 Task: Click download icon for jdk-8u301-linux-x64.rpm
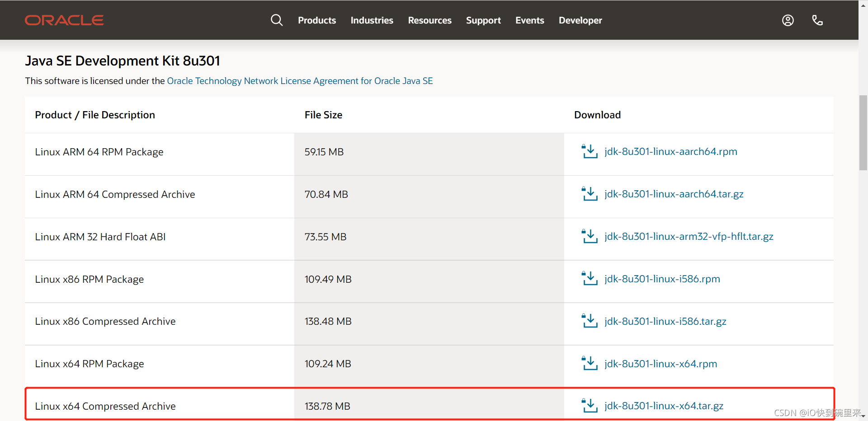590,364
